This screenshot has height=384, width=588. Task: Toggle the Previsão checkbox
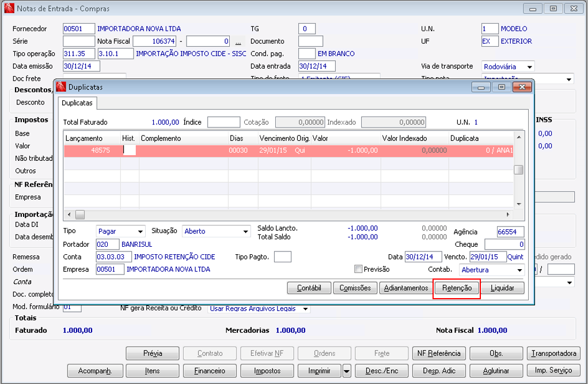click(x=359, y=269)
